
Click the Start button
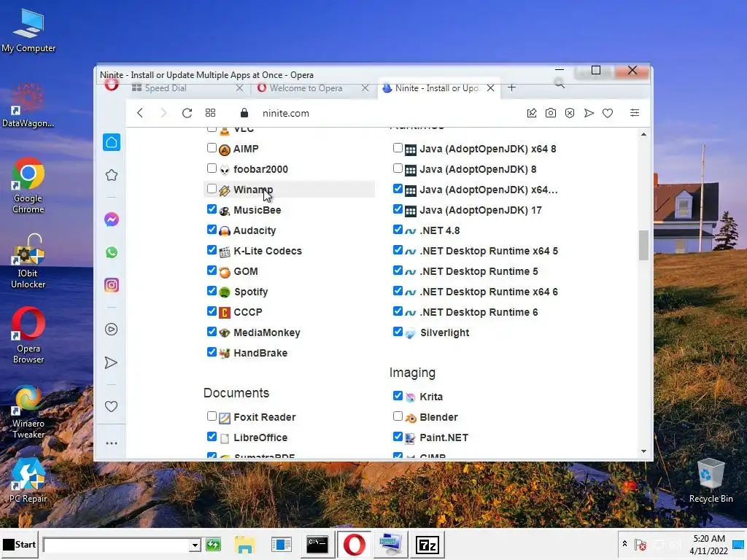point(20,545)
